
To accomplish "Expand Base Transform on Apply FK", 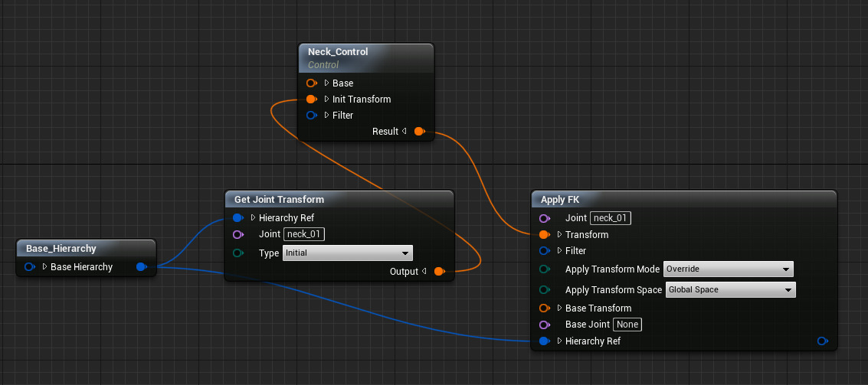I will (x=560, y=308).
